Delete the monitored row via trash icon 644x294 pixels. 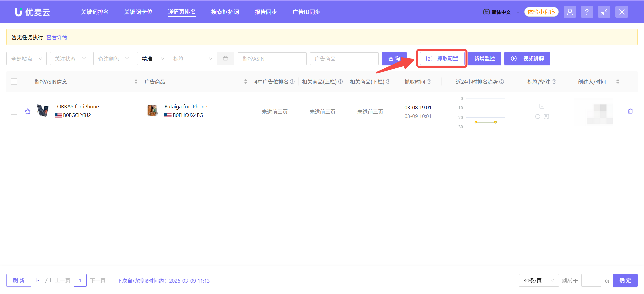(x=630, y=111)
